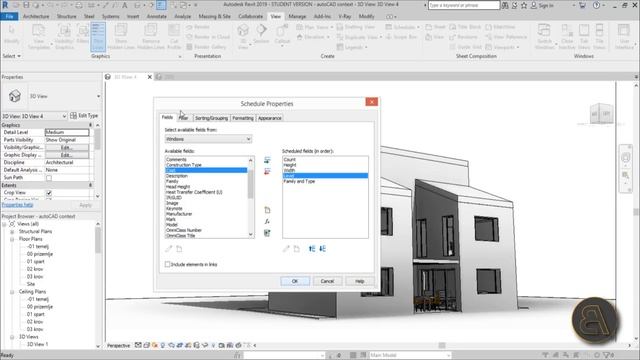
Task: Click the keyword search input field
Action: (464, 5)
